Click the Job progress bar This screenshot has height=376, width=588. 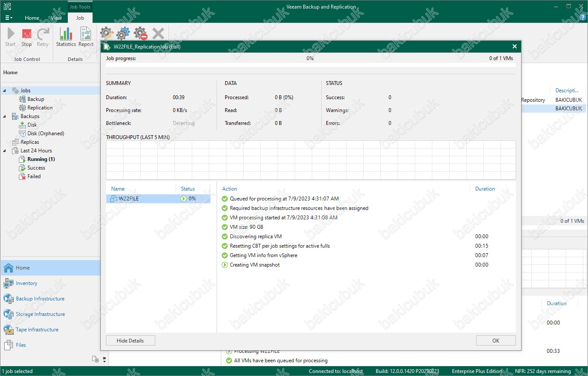[311, 65]
